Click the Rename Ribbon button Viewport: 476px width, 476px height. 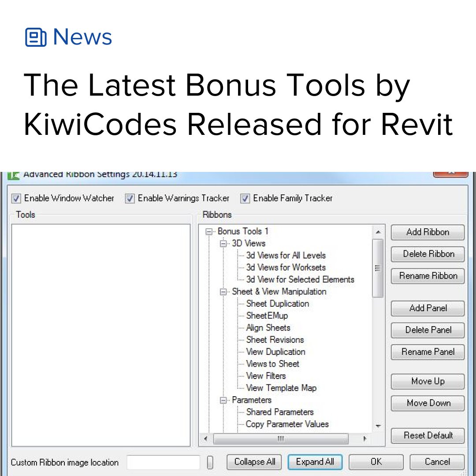coord(428,276)
